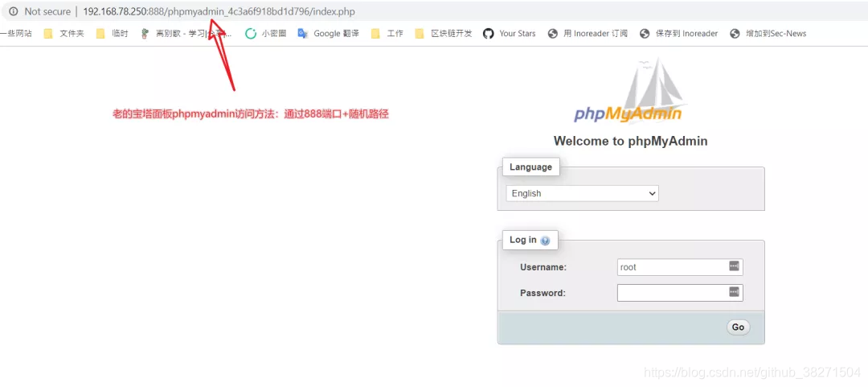Open the Google 翻译 bookmark
Screen dimensions: 868x387
point(328,33)
